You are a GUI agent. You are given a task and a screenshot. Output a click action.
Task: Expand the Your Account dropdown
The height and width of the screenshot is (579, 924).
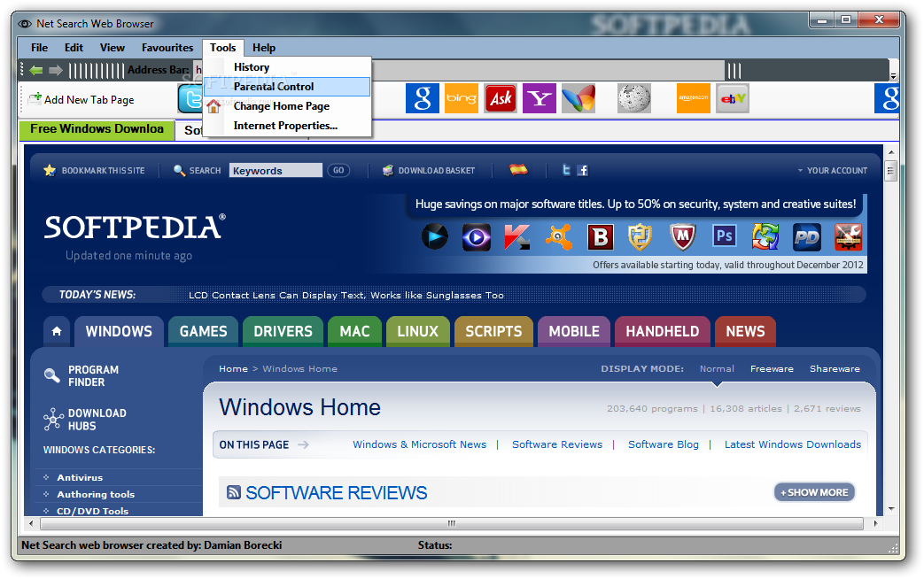coord(832,170)
